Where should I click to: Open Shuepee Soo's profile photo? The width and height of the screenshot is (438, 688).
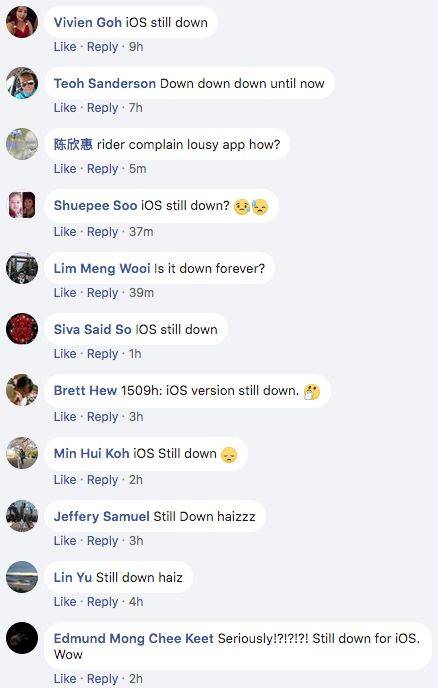[x=22, y=205]
